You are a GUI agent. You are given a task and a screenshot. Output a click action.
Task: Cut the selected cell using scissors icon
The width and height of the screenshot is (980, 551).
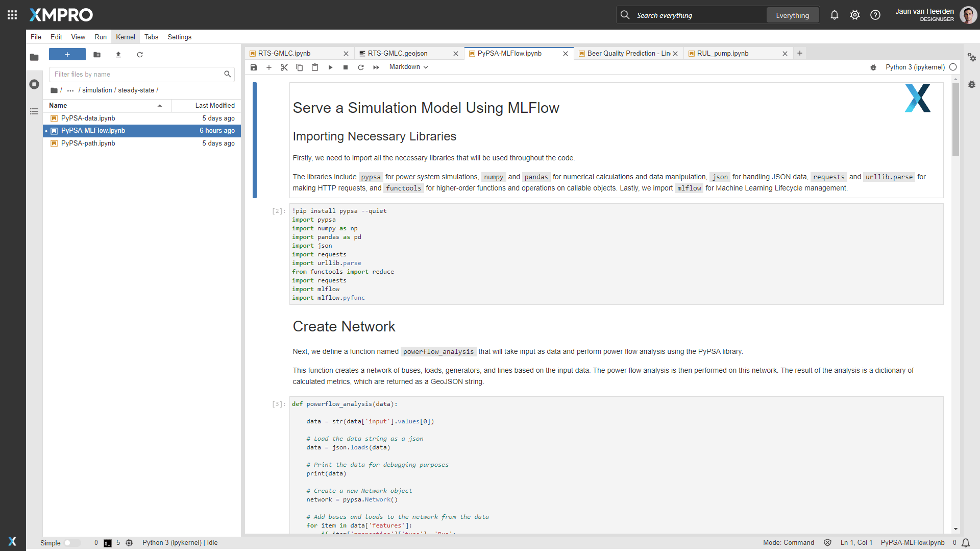tap(284, 67)
